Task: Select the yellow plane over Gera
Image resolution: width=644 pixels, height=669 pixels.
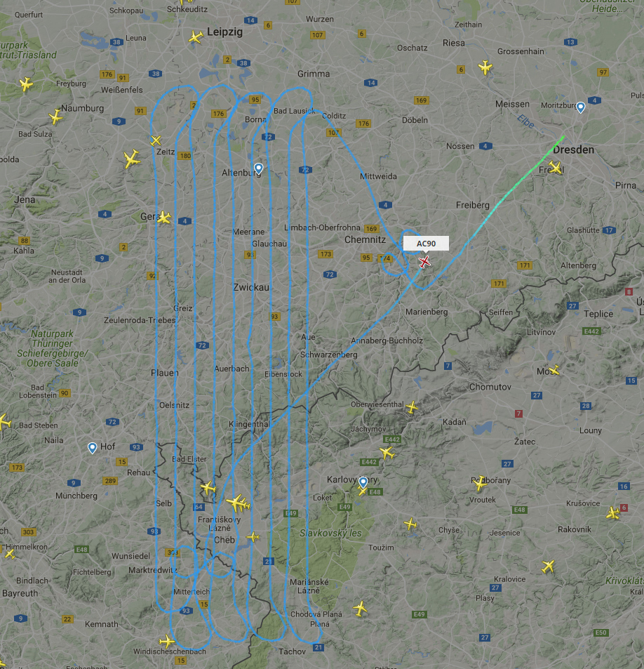Action: click(163, 218)
